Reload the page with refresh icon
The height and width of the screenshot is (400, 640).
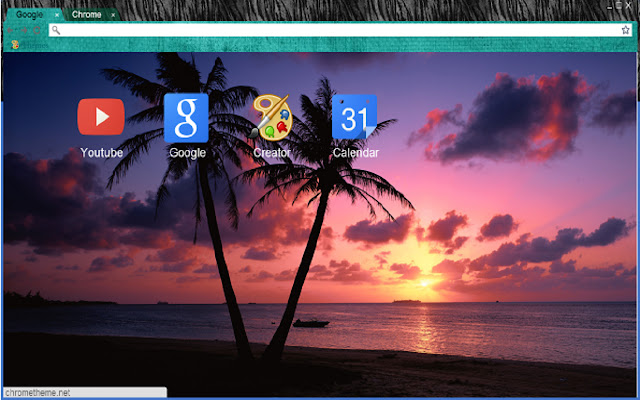[x=37, y=30]
